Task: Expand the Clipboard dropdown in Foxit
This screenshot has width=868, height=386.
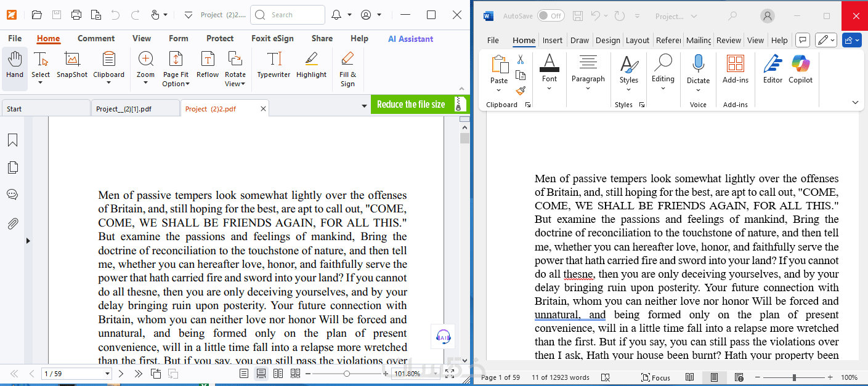Action: [x=109, y=83]
